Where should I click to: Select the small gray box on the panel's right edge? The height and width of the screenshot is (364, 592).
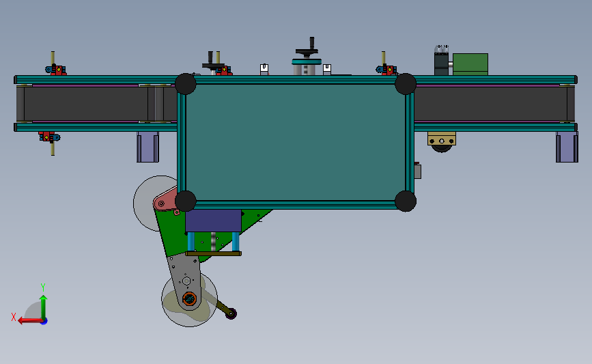[418, 171]
